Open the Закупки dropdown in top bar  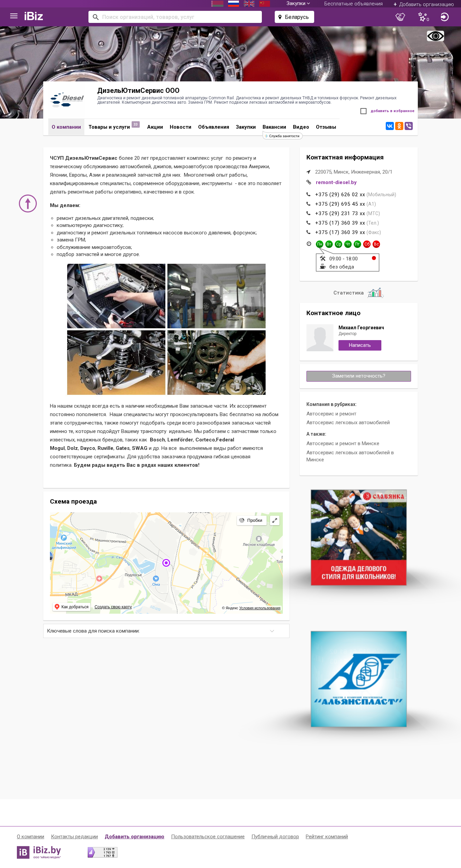click(x=298, y=4)
